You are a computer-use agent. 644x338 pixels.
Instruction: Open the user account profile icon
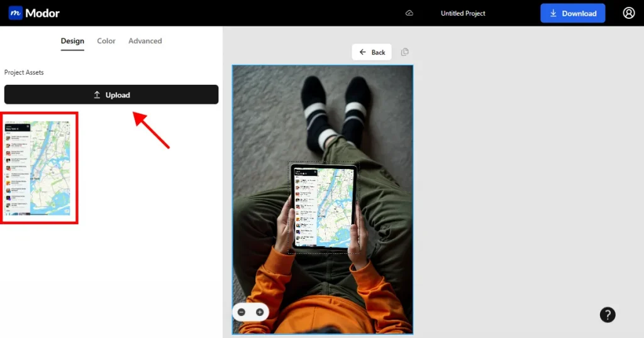click(628, 13)
